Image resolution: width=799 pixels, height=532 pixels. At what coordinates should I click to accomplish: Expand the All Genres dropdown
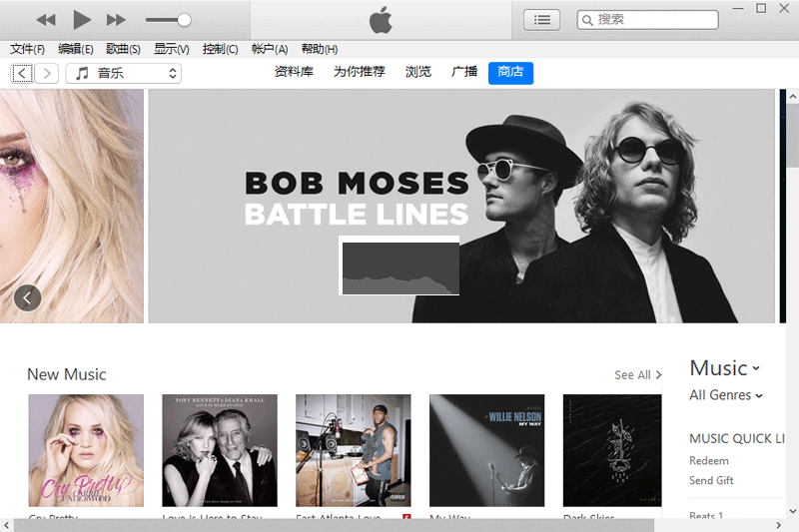pos(726,395)
